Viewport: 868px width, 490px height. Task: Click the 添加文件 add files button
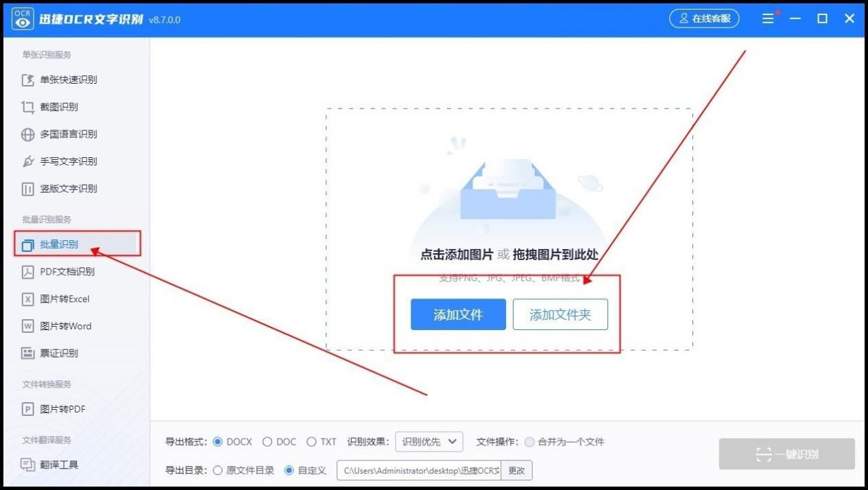(458, 314)
